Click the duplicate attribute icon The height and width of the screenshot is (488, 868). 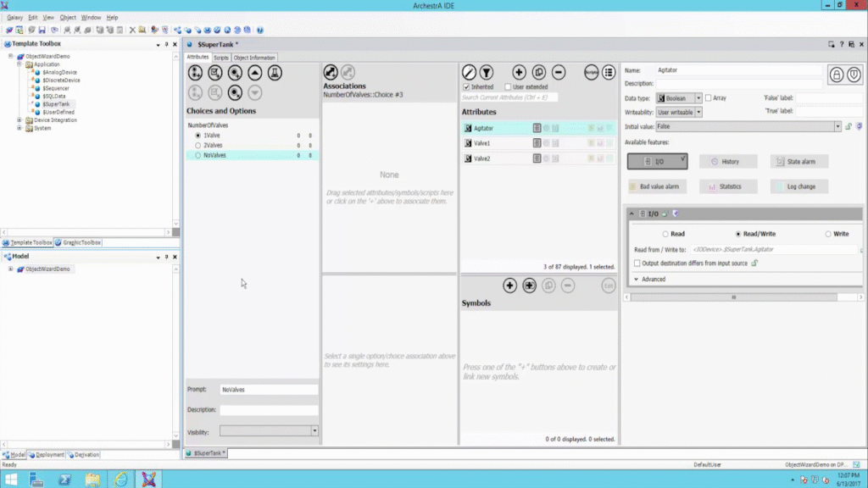click(539, 73)
